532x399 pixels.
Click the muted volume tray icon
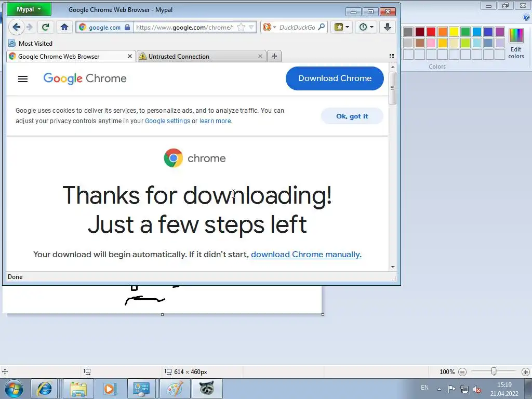click(477, 389)
